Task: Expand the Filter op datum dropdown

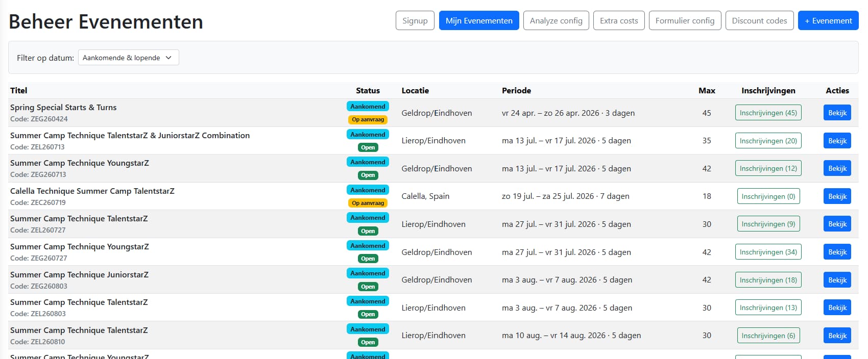Action: (x=128, y=58)
